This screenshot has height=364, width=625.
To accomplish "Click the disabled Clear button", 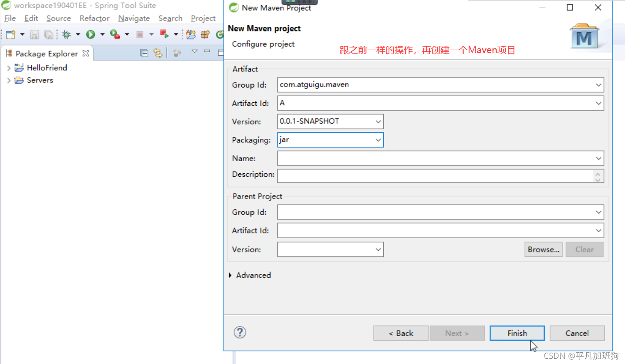I will coord(584,249).
